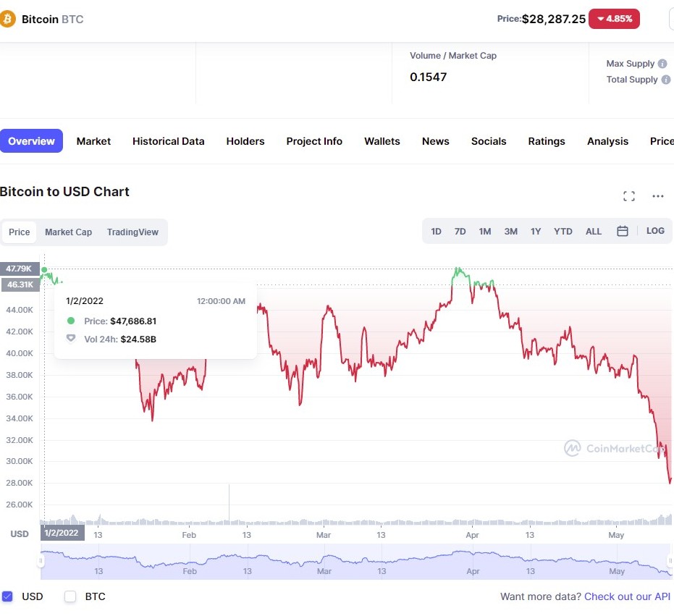Open the calendar date range picker

click(623, 232)
